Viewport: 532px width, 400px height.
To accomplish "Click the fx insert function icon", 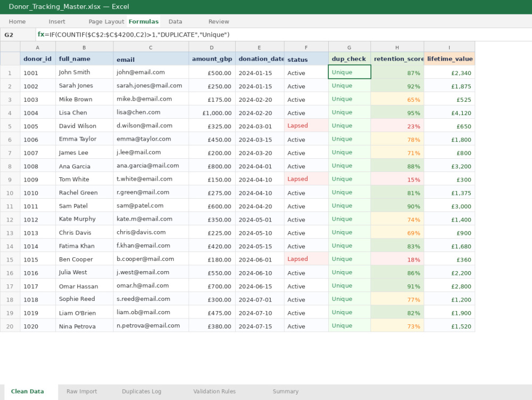I will point(41,35).
